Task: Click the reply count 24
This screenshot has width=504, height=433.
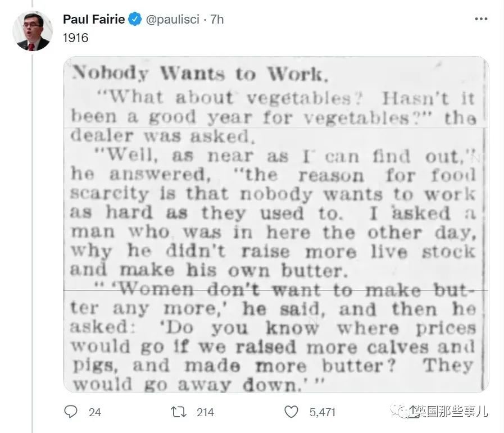Action: (x=94, y=412)
